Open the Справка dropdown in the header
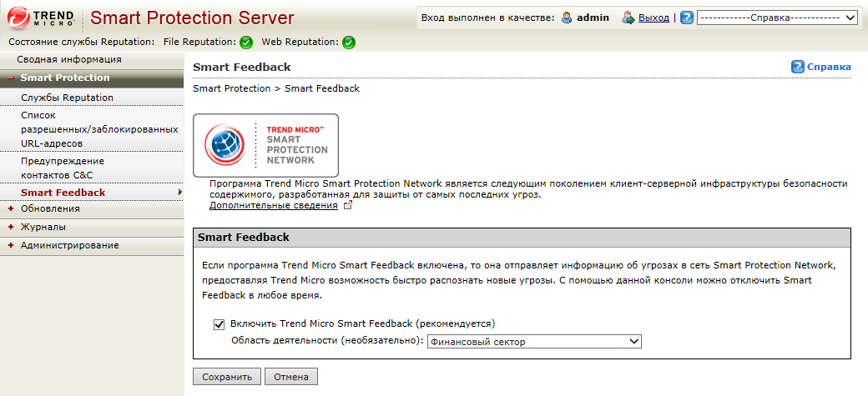The height and width of the screenshot is (396, 868). click(777, 18)
